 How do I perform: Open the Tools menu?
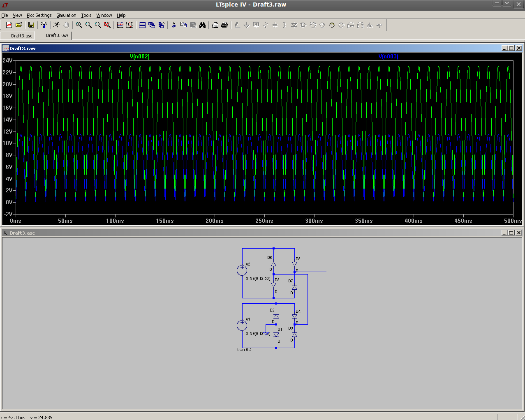click(x=86, y=15)
